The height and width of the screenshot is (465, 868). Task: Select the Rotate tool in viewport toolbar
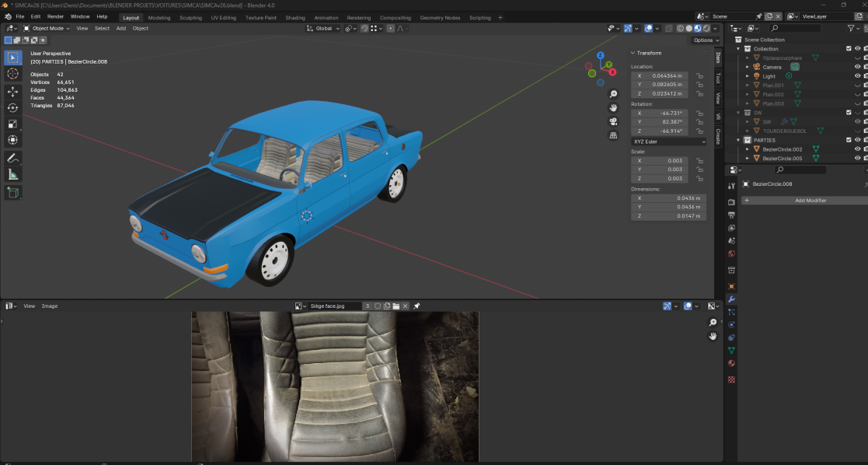tap(12, 107)
